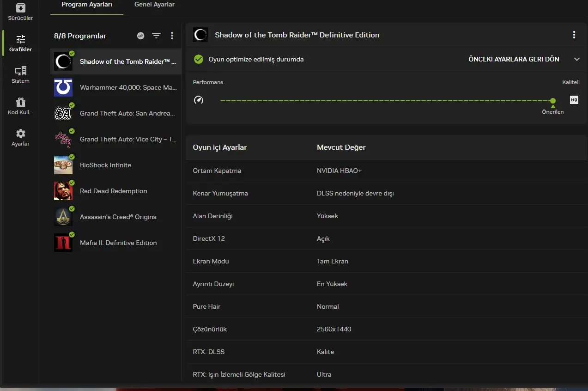Screen dimensions: 588x391
Task: Click the GTA Vice City game icon
Action: tap(63, 139)
